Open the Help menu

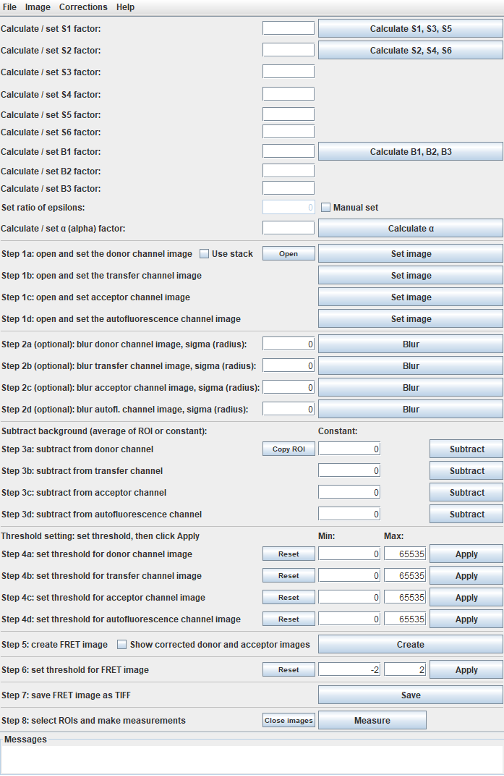(125, 7)
